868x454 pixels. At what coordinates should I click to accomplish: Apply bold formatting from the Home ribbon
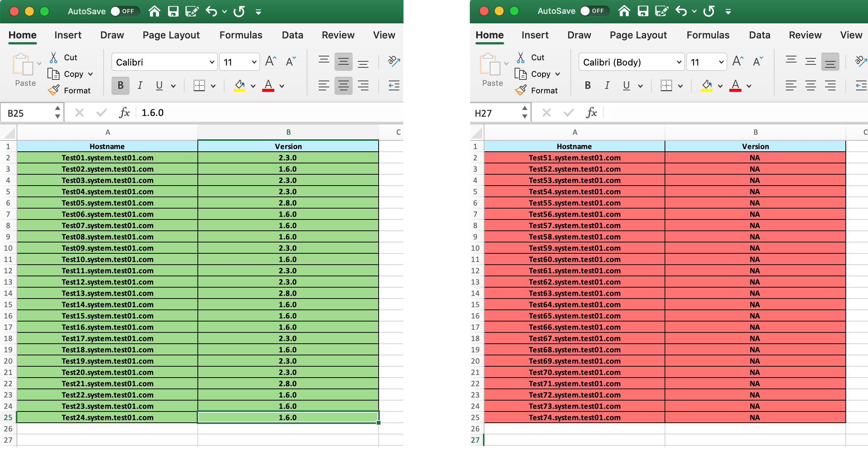tap(120, 85)
